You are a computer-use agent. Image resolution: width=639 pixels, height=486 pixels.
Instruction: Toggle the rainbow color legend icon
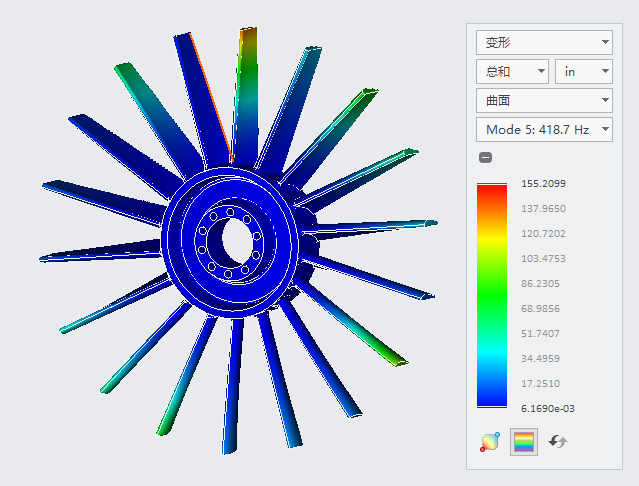tap(523, 441)
